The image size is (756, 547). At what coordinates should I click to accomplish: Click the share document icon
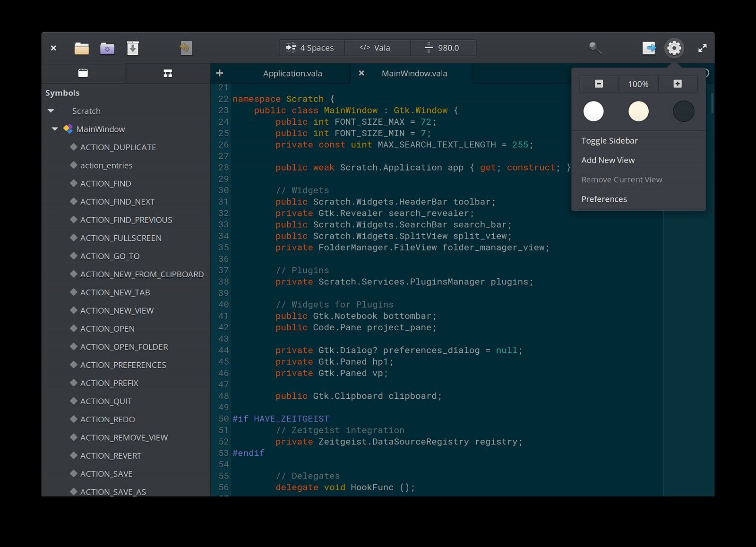point(649,48)
